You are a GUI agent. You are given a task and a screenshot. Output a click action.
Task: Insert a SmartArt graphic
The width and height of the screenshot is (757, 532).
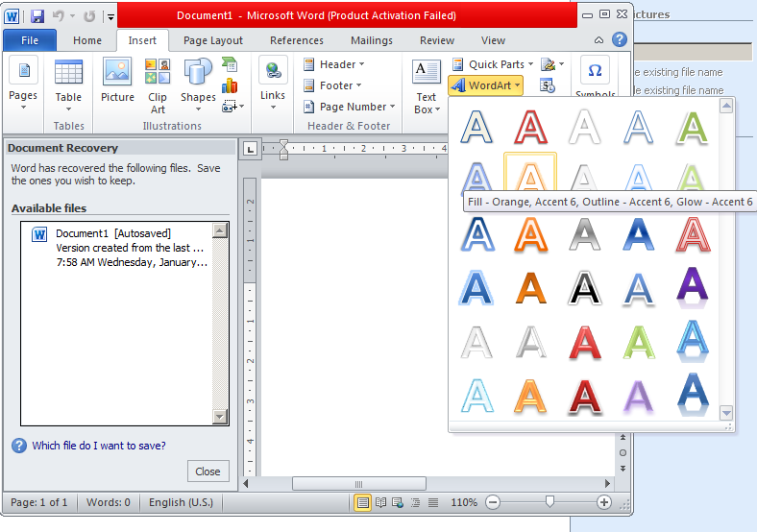coord(230,64)
